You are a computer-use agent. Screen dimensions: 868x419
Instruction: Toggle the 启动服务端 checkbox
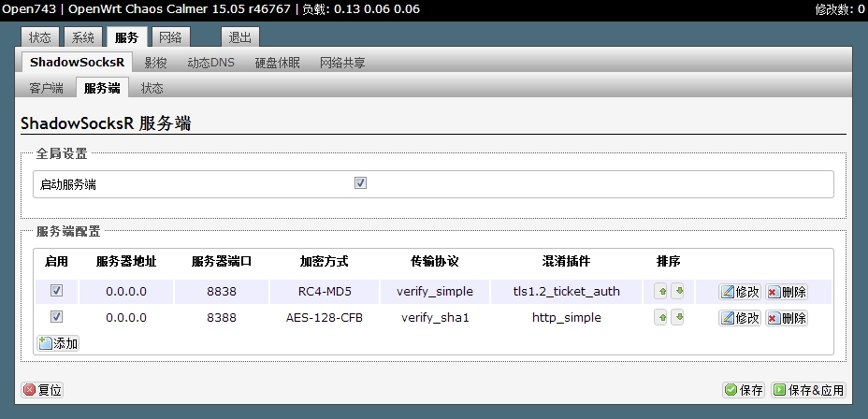coord(360,183)
